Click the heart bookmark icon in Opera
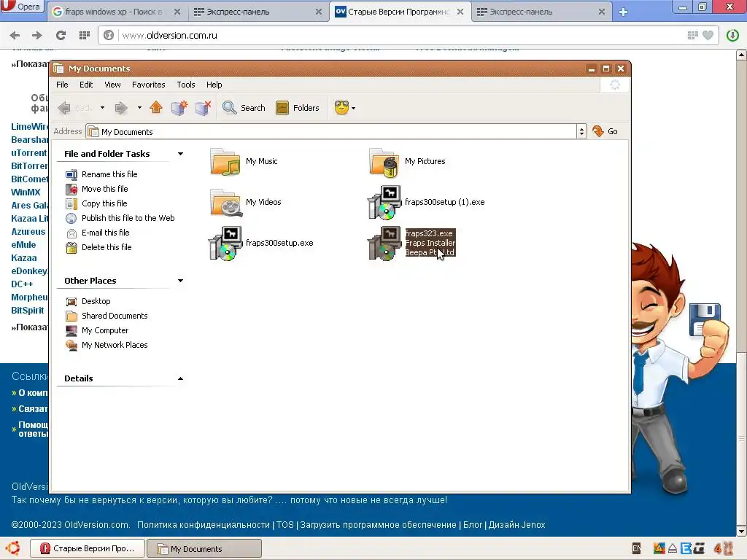 [x=708, y=35]
